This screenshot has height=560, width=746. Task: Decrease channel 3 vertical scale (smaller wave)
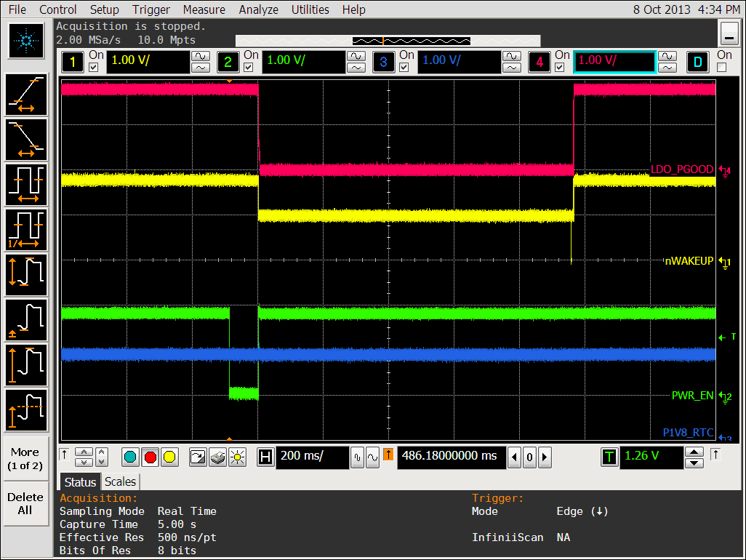(511, 68)
